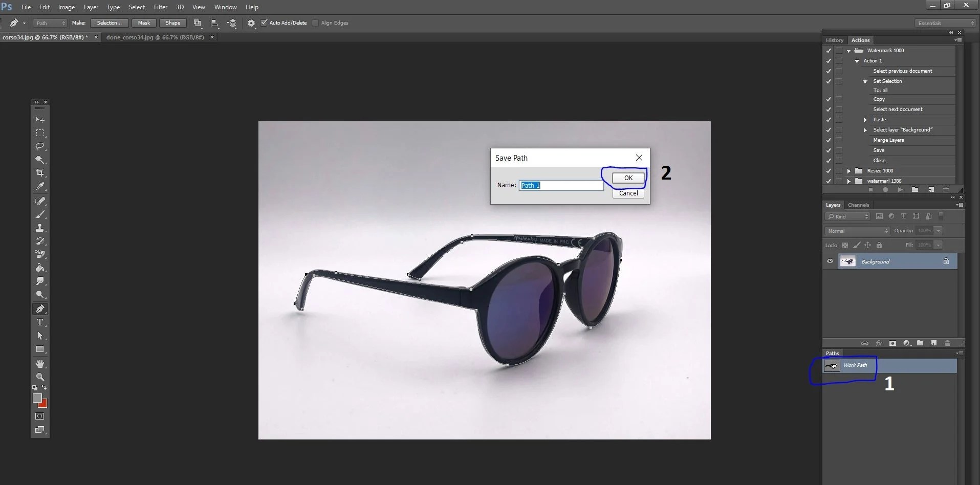980x485 pixels.
Task: Select the Type tool
Action: (40, 322)
